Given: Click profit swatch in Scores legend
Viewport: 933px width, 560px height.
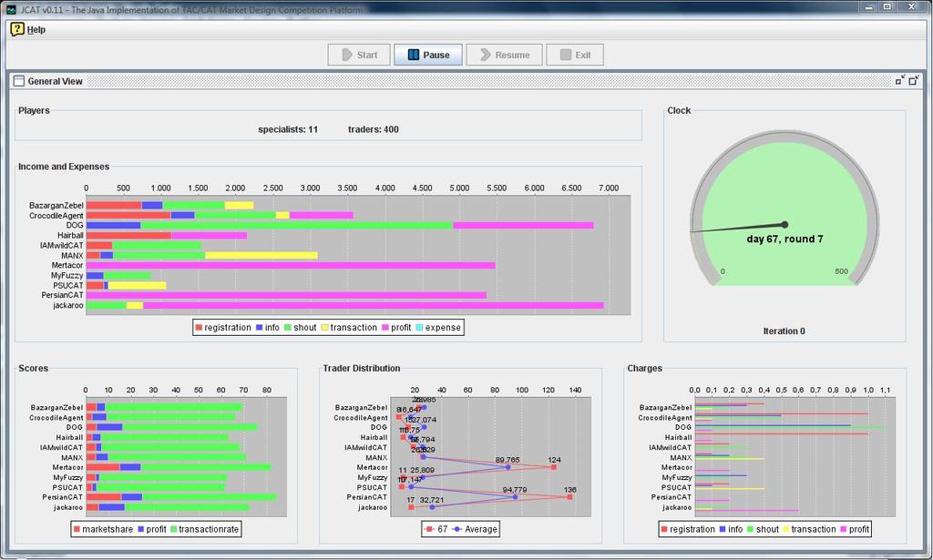Looking at the screenshot, I should (141, 529).
